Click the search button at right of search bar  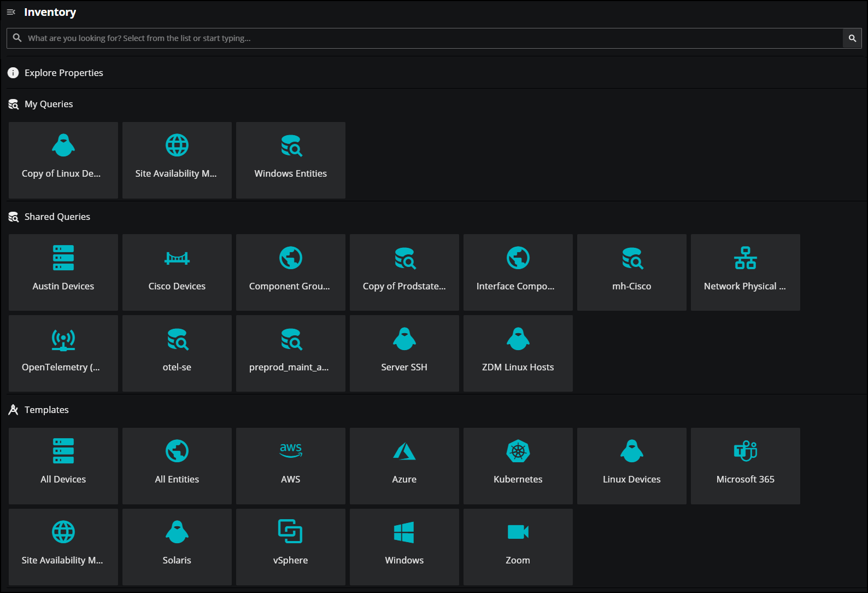(852, 38)
